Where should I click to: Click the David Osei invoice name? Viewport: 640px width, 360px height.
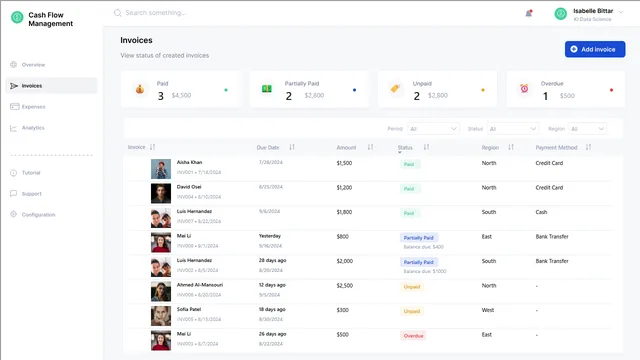[x=189, y=187]
